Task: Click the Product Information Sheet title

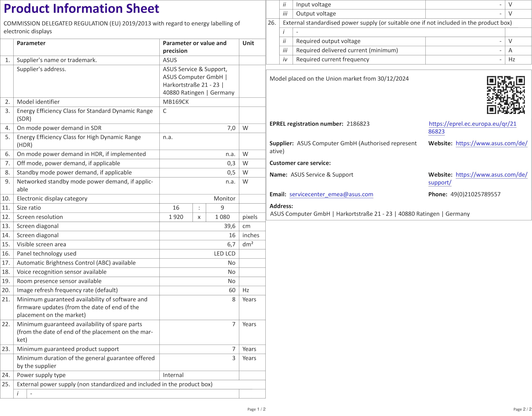Action: point(81,9)
